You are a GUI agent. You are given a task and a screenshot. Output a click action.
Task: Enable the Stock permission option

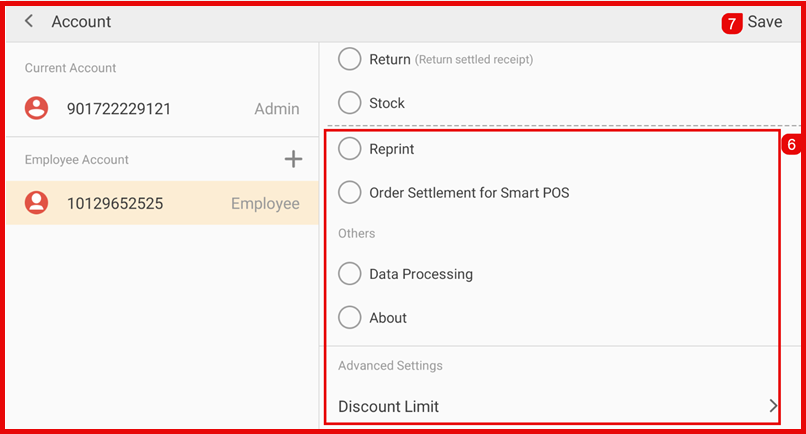pyautogui.click(x=349, y=103)
